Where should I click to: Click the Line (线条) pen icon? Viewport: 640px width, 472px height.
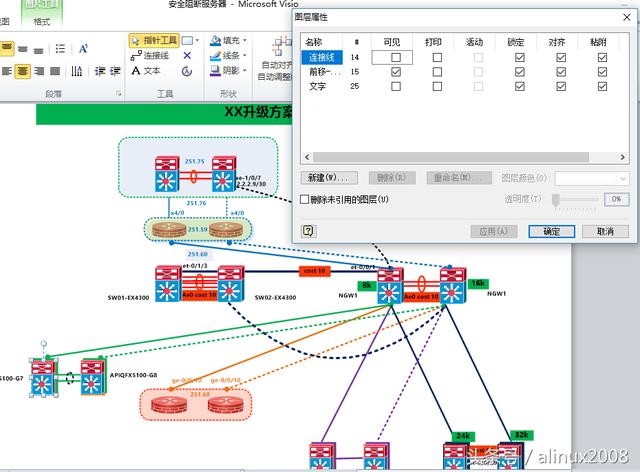click(x=216, y=56)
